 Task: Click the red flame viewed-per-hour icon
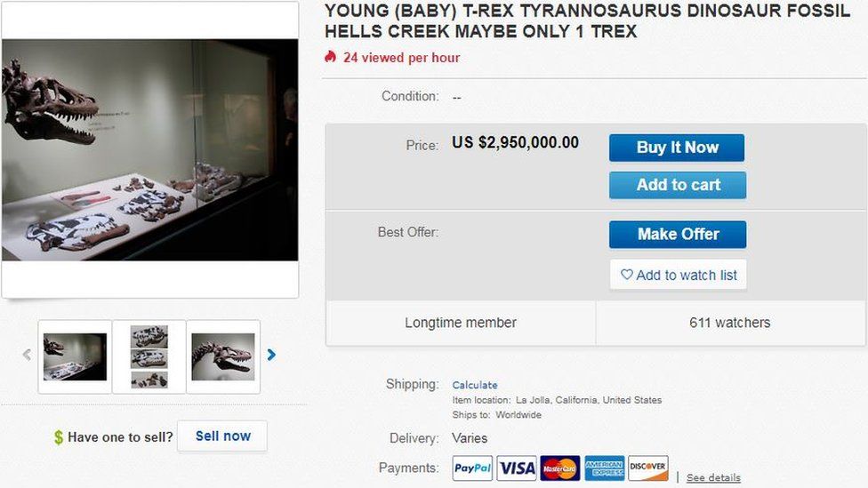(x=331, y=57)
